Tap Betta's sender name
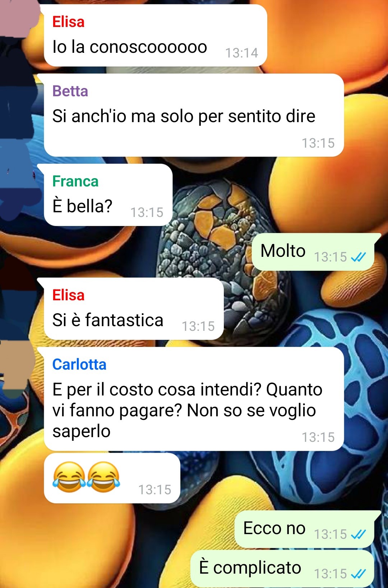This screenshot has height=588, width=388. click(x=70, y=91)
